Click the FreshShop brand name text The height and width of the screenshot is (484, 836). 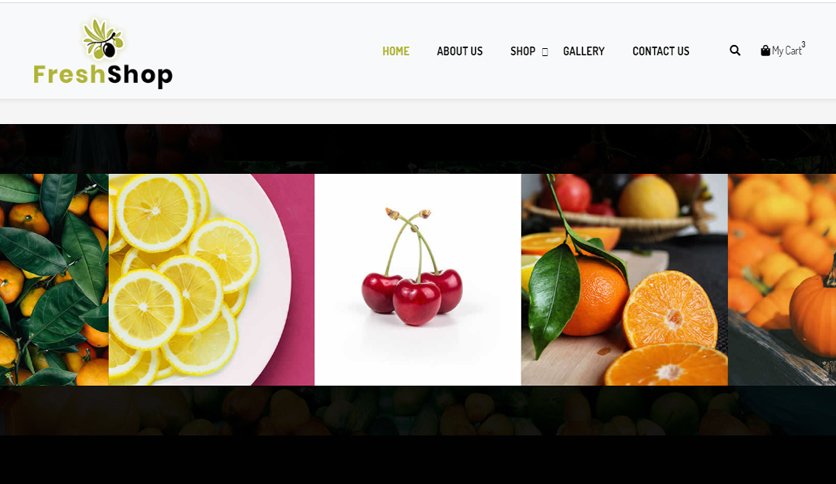[103, 75]
